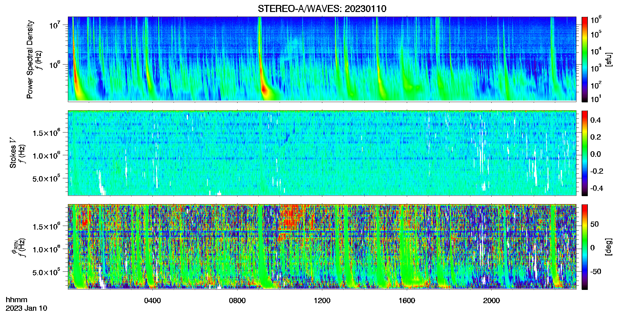This screenshot has width=644, height=332.
Task: Select 1.0×10^6 tick of Stokes V panel
Action: pyautogui.click(x=46, y=156)
